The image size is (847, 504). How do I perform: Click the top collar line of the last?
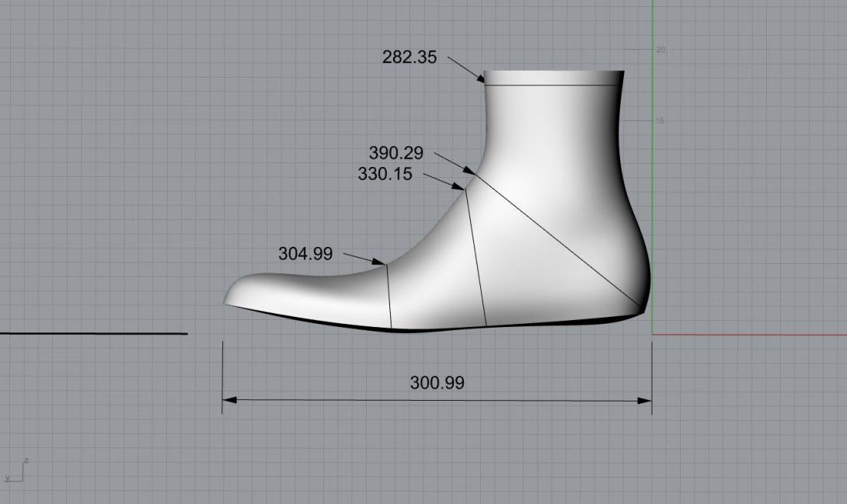coord(552,85)
